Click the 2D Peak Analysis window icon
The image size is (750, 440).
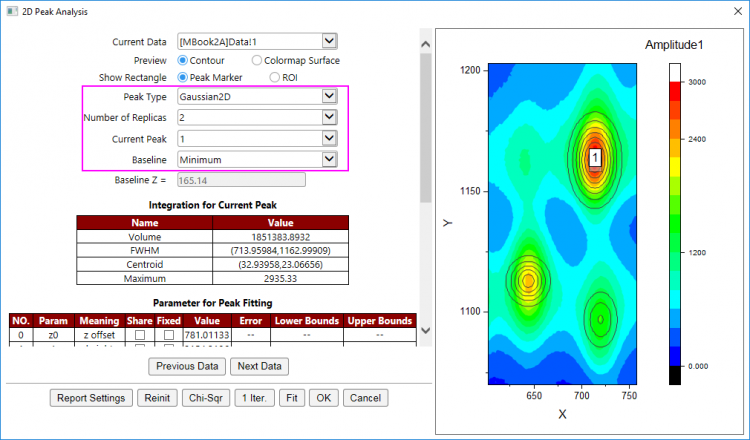[12, 11]
